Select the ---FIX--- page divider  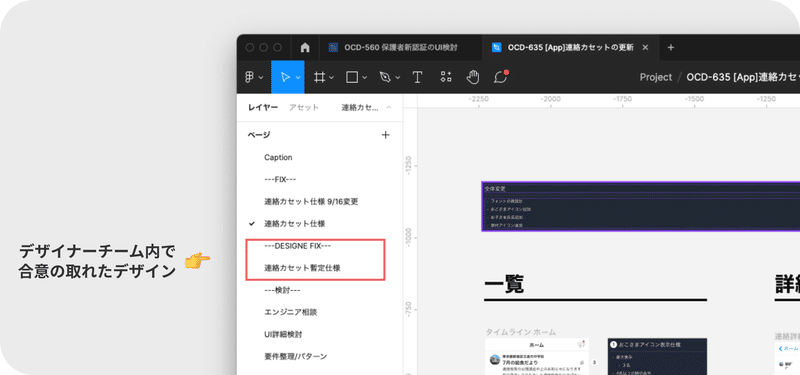tap(280, 180)
